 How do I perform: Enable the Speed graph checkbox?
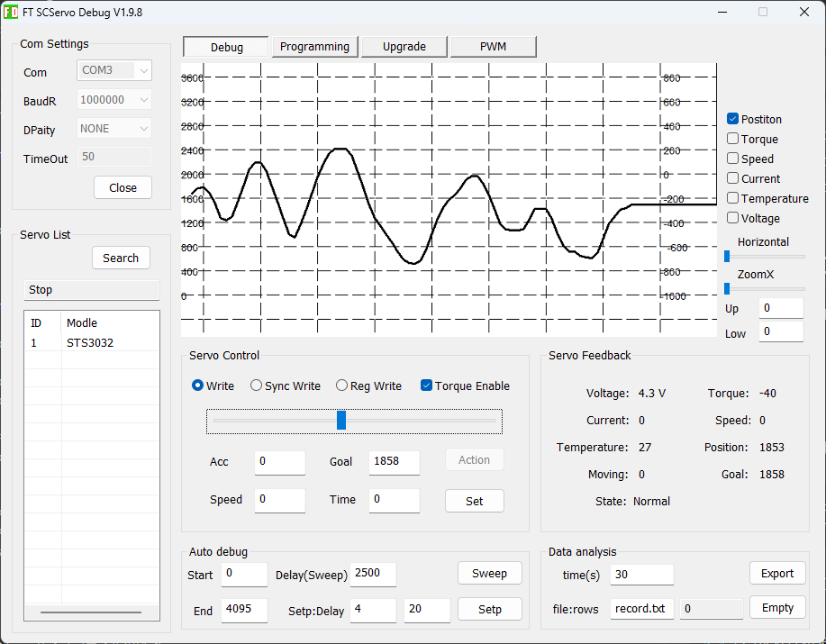732,159
